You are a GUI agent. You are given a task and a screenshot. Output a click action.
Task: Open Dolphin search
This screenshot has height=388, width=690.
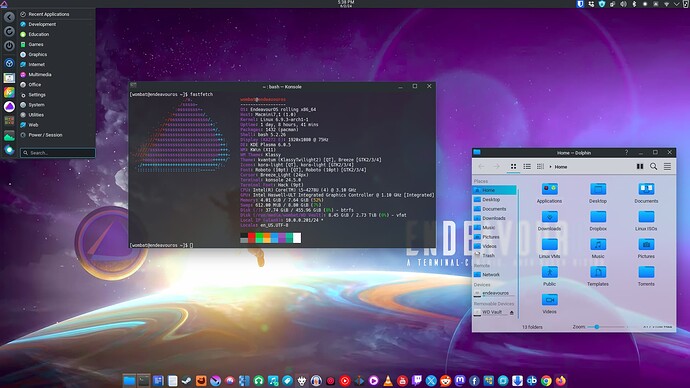point(653,167)
